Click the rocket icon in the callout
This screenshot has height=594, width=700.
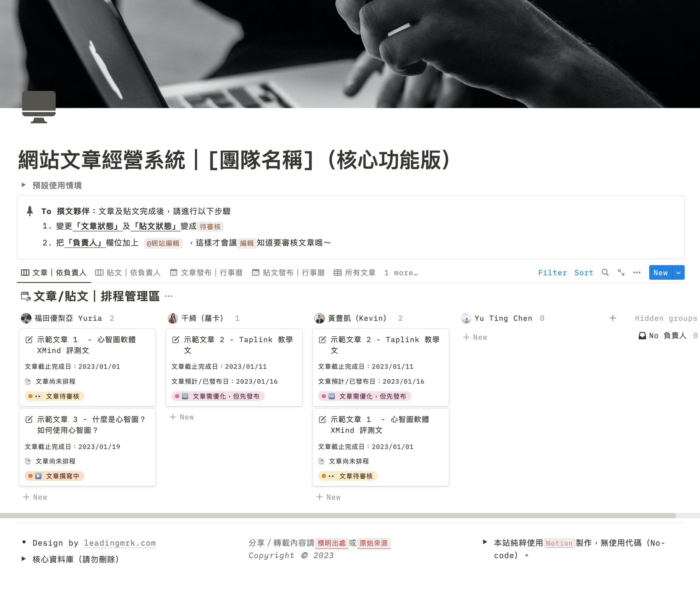tap(30, 211)
